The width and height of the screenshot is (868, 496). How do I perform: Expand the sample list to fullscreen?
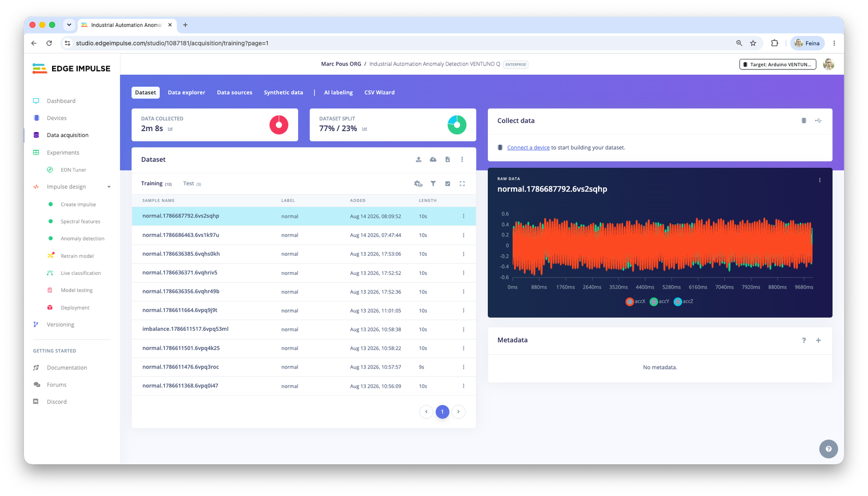click(462, 184)
